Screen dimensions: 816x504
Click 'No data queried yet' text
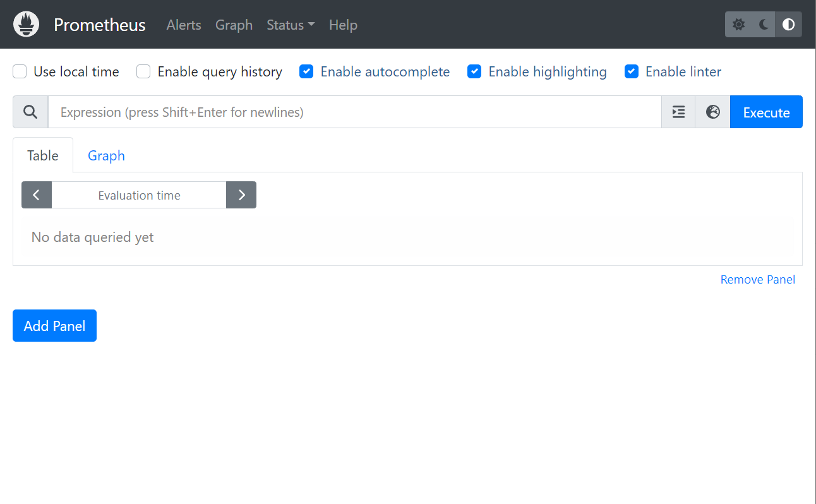click(93, 237)
